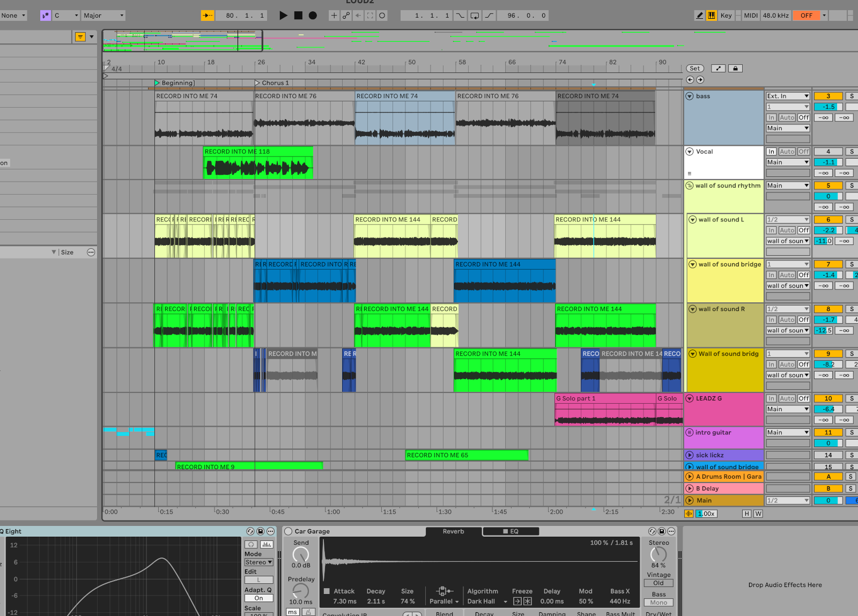The width and height of the screenshot is (858, 616).
Task: Jump to next locator arrow
Action: [x=700, y=80]
